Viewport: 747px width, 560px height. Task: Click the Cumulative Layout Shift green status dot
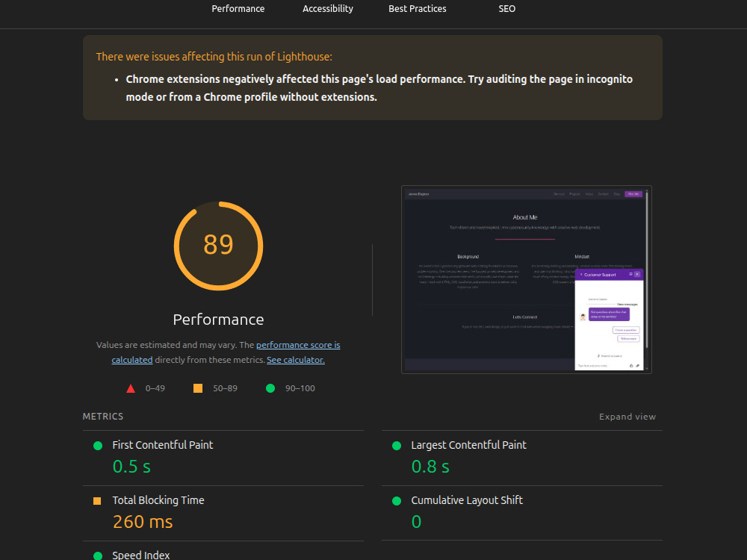[x=397, y=501]
